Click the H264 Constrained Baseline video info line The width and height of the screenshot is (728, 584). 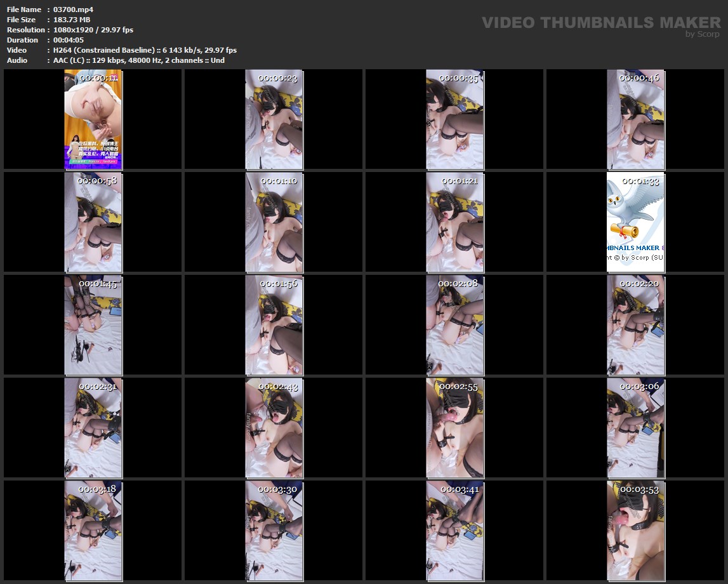coord(145,50)
